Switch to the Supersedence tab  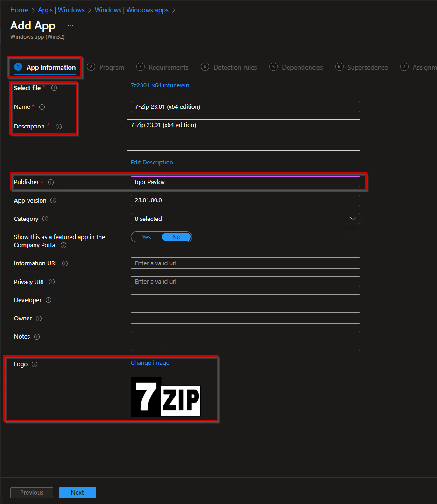[361, 67]
